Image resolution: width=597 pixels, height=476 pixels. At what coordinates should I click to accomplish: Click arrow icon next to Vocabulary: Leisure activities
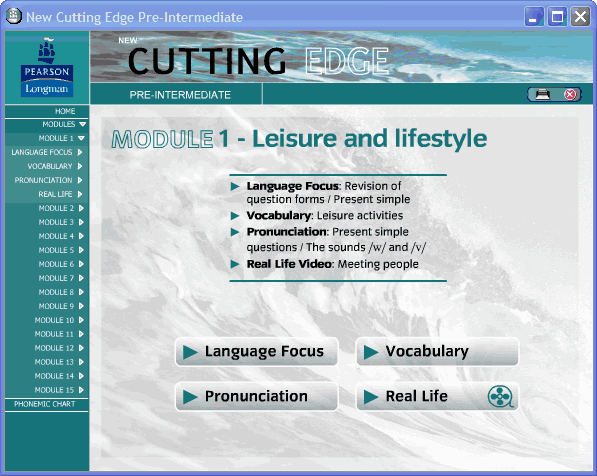click(x=235, y=216)
